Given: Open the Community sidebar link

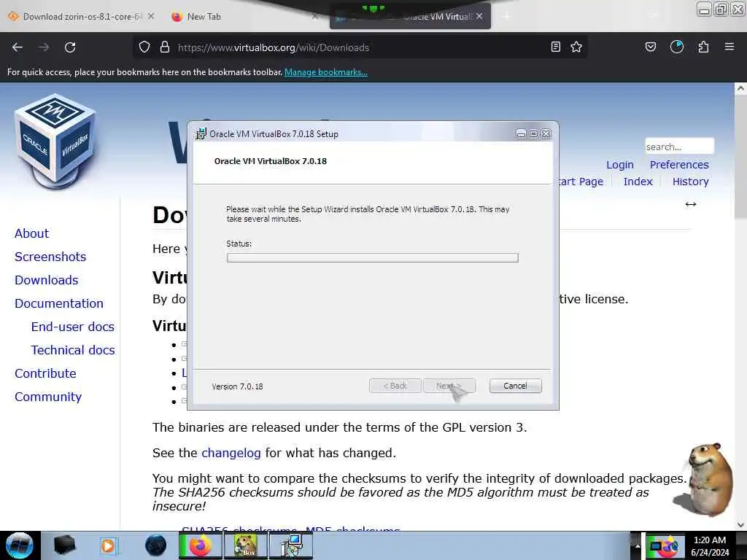Looking at the screenshot, I should click(x=48, y=397).
